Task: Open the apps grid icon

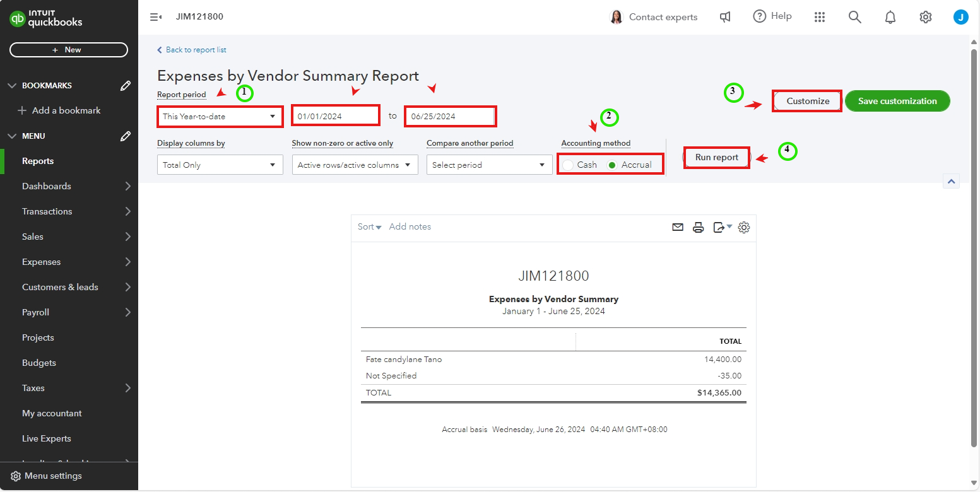Action: [x=819, y=17]
